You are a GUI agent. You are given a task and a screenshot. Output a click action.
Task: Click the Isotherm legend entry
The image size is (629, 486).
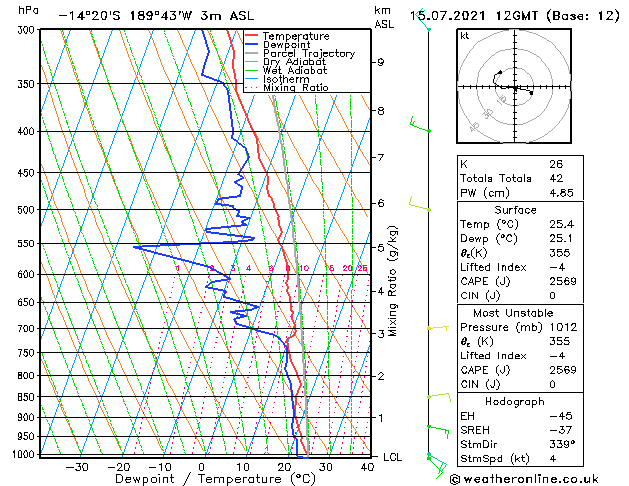tap(277, 79)
